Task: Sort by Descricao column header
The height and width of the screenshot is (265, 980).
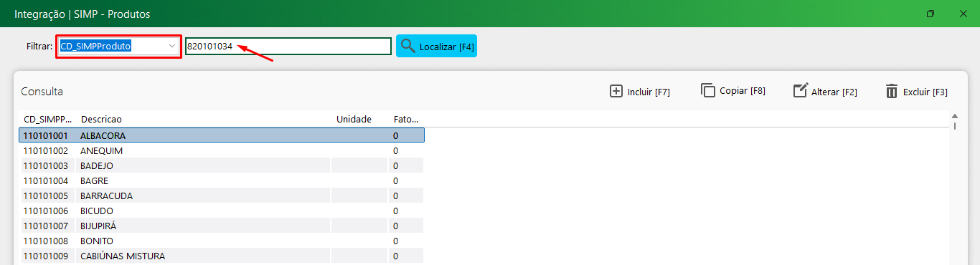Action: pos(101,119)
